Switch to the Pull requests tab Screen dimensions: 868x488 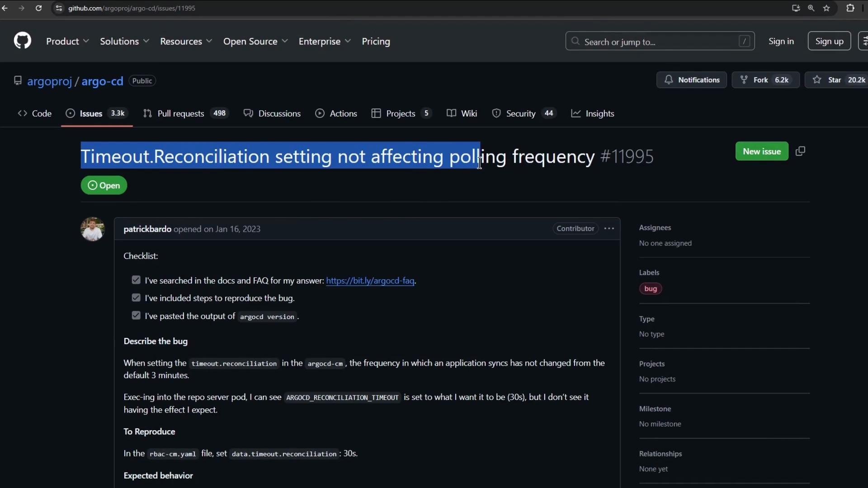[185, 113]
